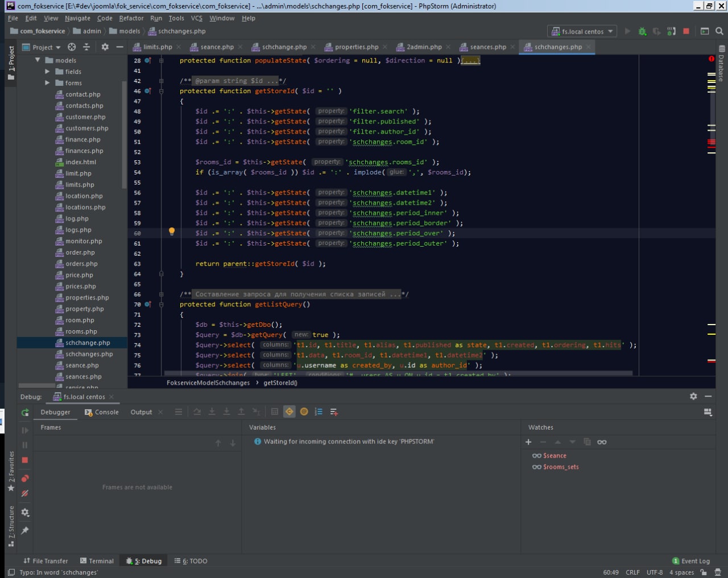
Task: Expand the forms folder in project tree
Action: pos(48,83)
